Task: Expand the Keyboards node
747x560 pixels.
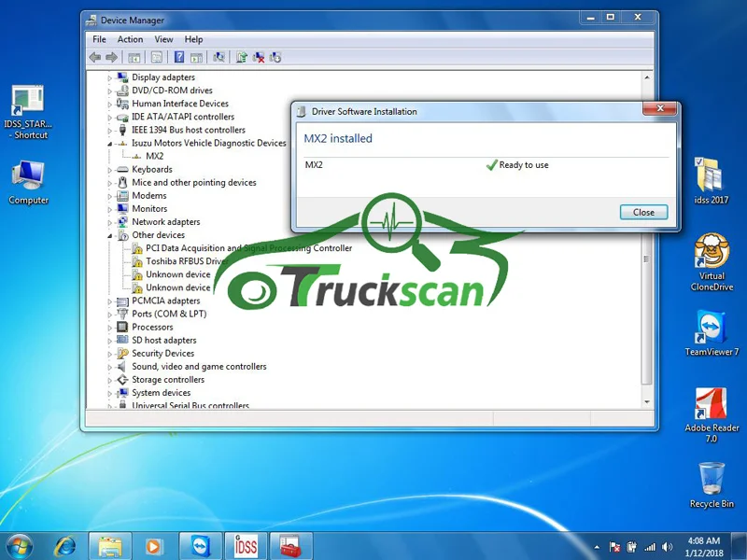Action: pos(109,170)
